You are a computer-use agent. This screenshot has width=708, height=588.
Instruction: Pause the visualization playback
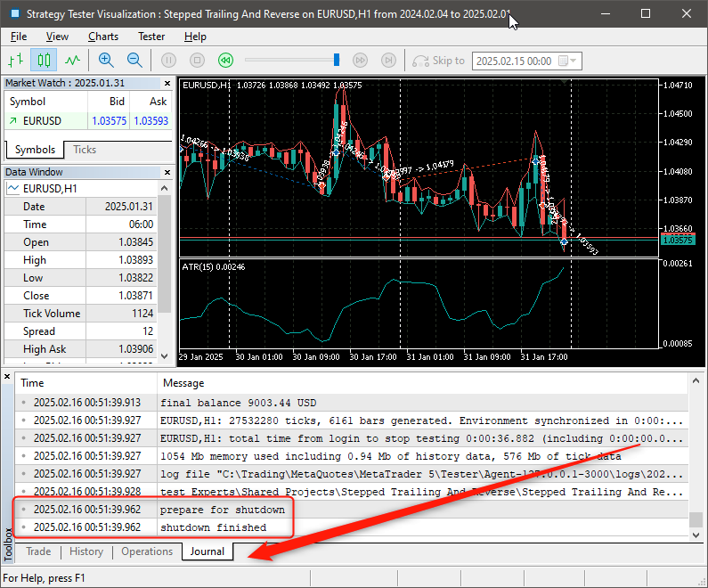tap(169, 60)
